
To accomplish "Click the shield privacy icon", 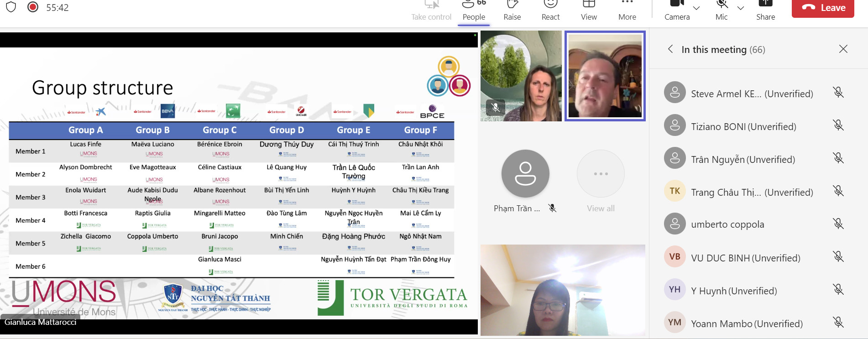I will tap(11, 7).
